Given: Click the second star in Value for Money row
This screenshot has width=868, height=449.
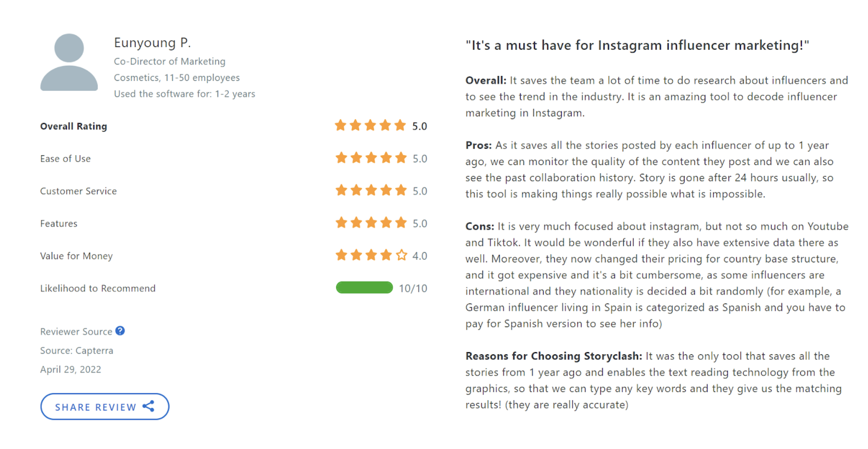Looking at the screenshot, I should tap(355, 255).
